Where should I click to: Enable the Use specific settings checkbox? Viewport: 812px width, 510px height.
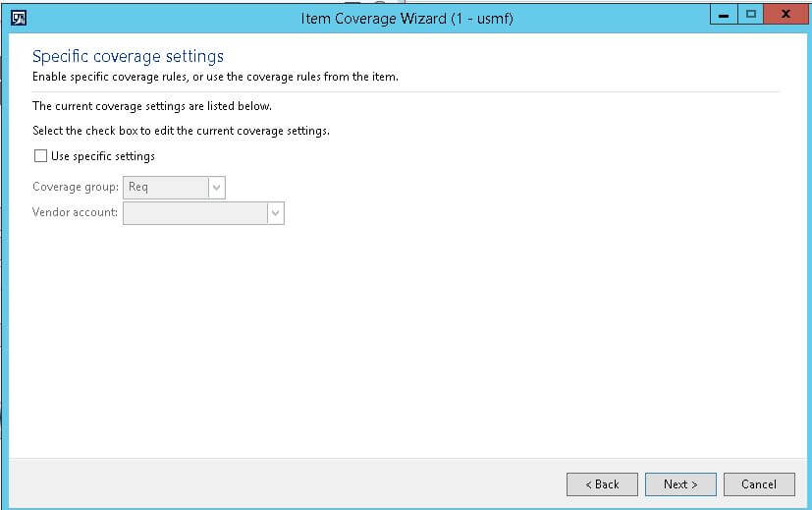(x=40, y=156)
